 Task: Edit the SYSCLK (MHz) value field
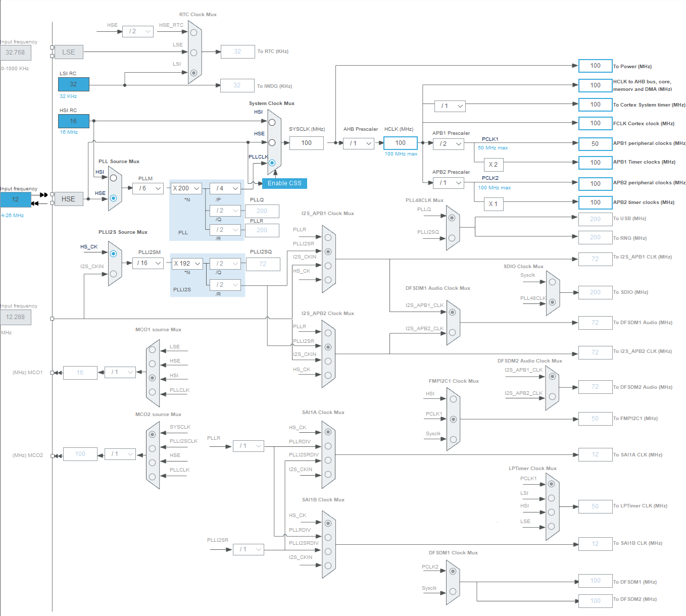pyautogui.click(x=307, y=143)
